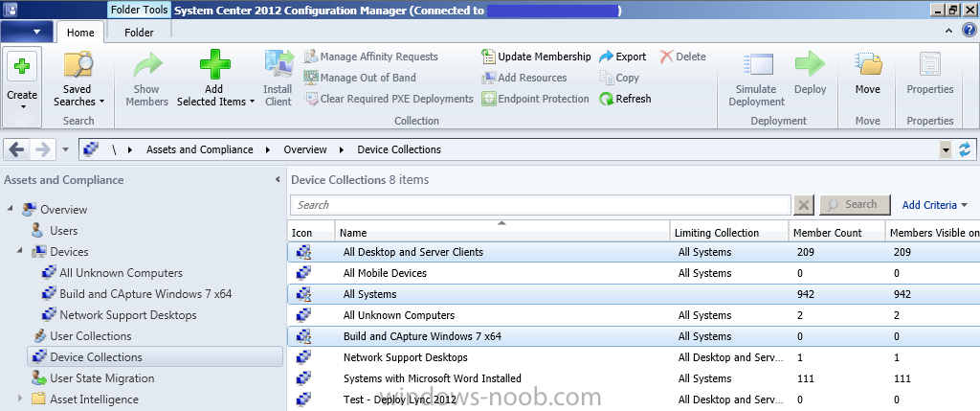Switch to the Home ribbon tab
The width and height of the screenshot is (980, 411).
pyautogui.click(x=80, y=33)
